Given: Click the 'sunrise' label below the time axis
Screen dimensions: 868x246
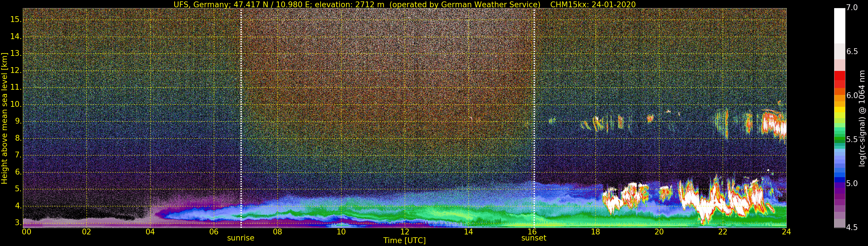Looking at the screenshot, I should coord(241,238).
